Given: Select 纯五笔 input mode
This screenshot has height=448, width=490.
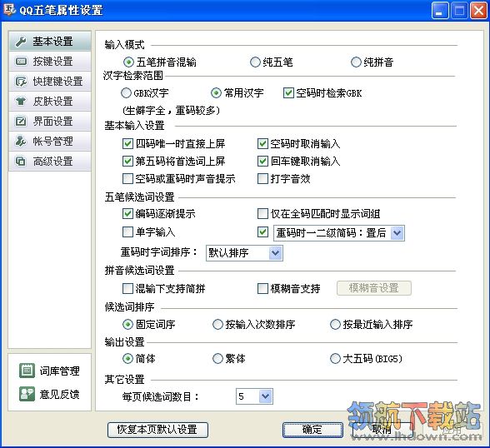Looking at the screenshot, I should point(255,62).
